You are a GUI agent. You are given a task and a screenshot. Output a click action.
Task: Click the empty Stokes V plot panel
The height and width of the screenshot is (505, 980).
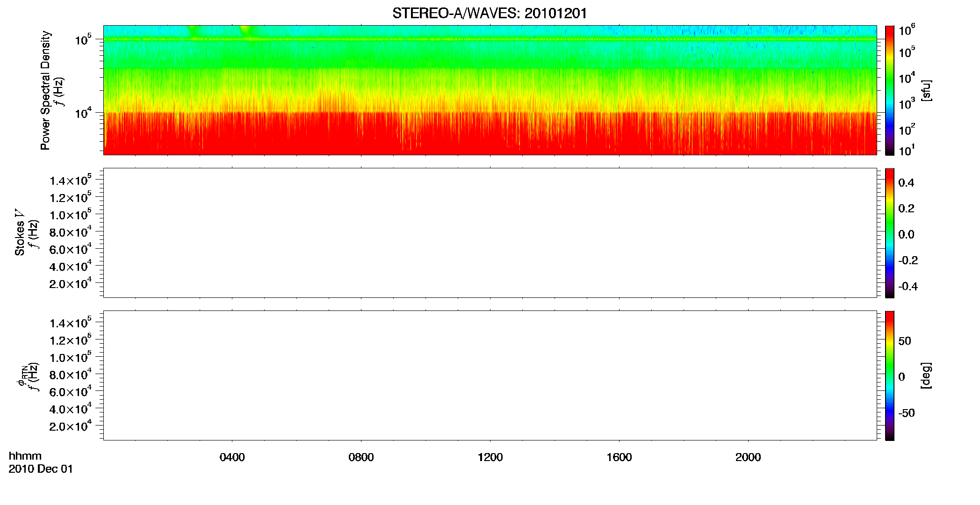click(x=490, y=233)
